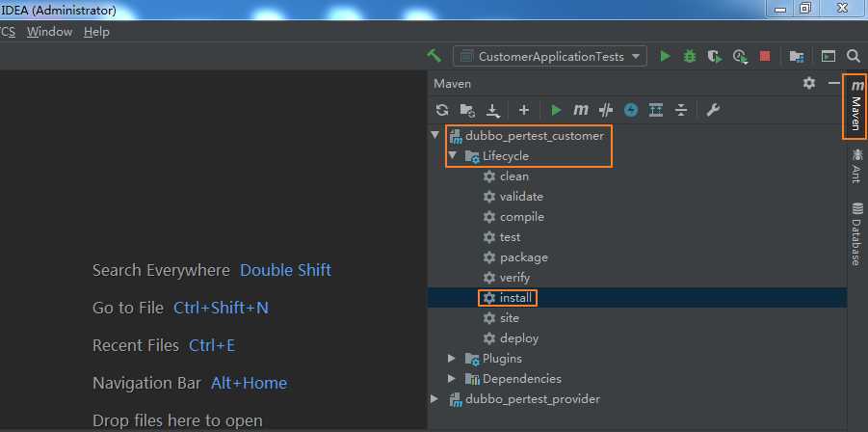Run with coverage shield icon
Viewport: 868px width, 432px height.
point(715,56)
